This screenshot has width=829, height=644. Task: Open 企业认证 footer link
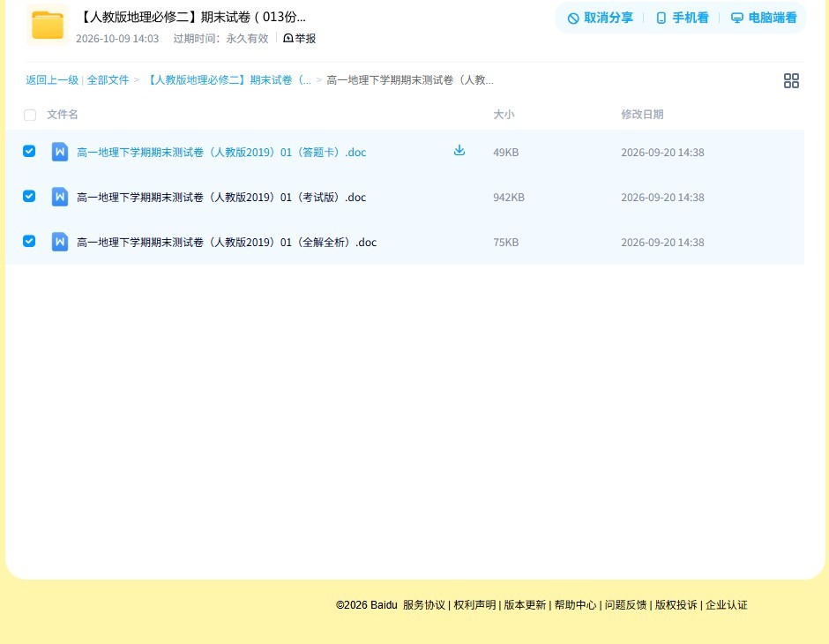pyautogui.click(x=727, y=604)
